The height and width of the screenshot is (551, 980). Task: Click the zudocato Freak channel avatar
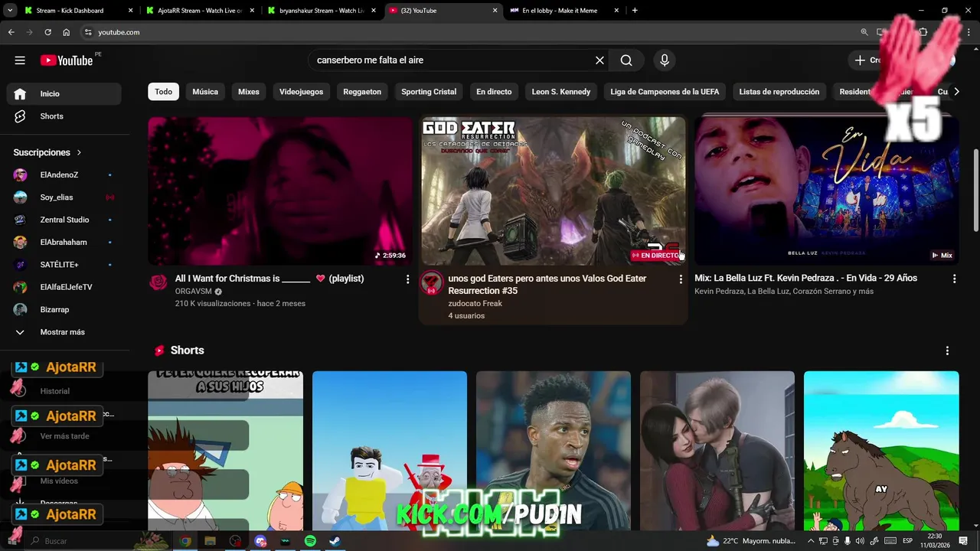pyautogui.click(x=432, y=283)
